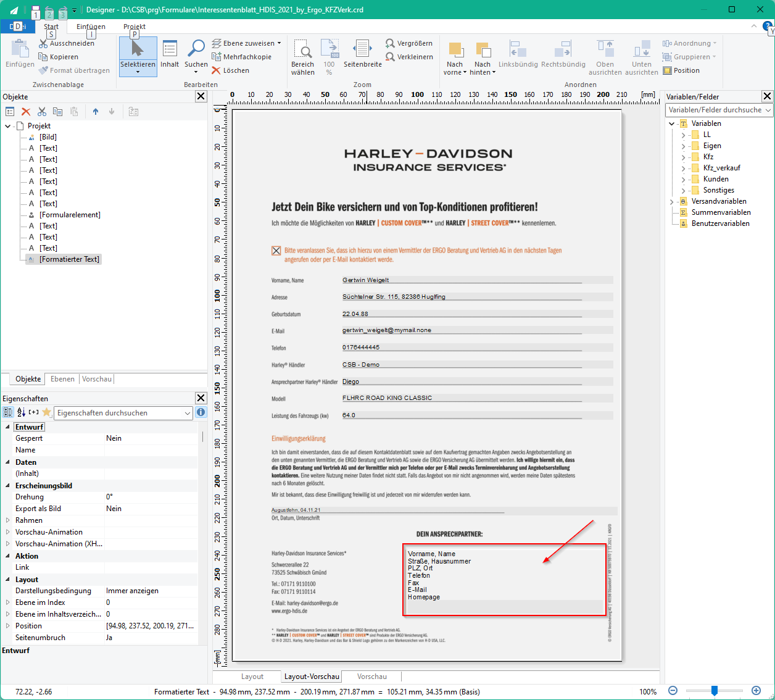Collapse the Variablen root node
This screenshot has width=775, height=700.
click(x=672, y=123)
